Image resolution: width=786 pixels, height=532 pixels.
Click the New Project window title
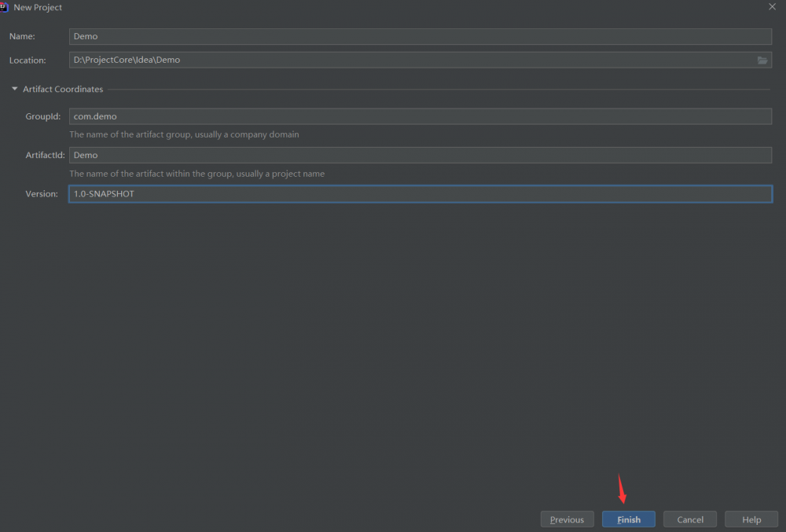pos(38,8)
